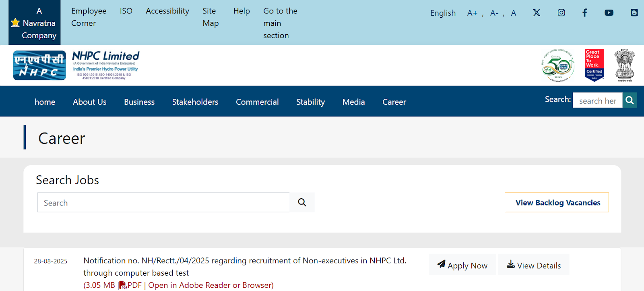Click Go to the main section link
The image size is (644, 291).
(x=281, y=23)
